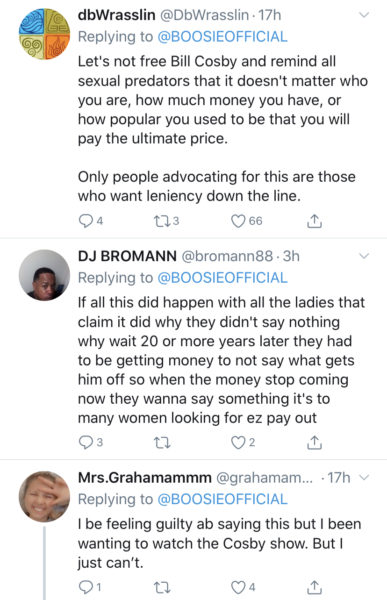Retweet Mrs.Grahamammm's Cosby show tweet
The width and height of the screenshot is (387, 600).
[162, 587]
